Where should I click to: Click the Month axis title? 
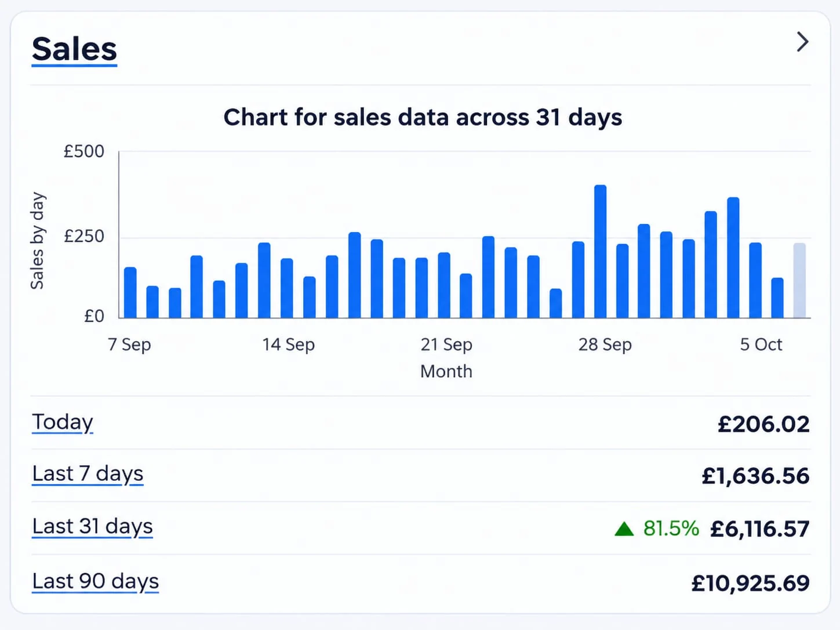[x=446, y=371]
